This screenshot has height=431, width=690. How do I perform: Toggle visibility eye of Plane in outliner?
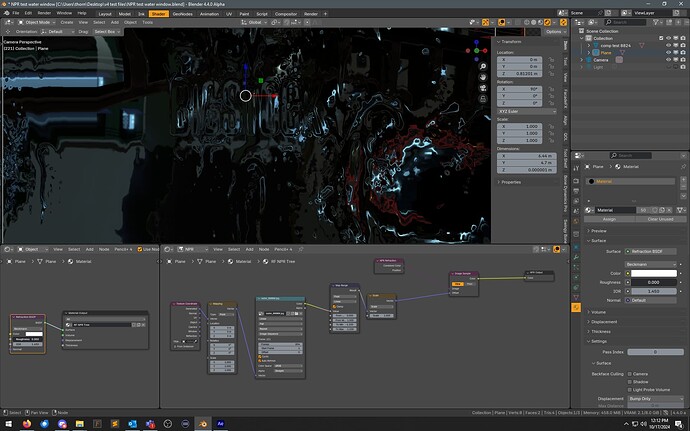(668, 53)
